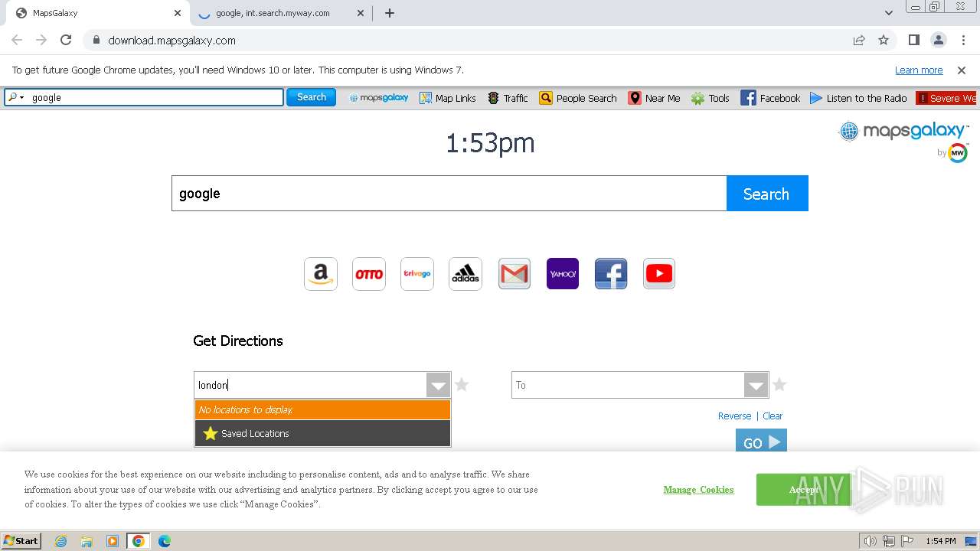Screen dimensions: 980x551
Task: Click the large blue Search button
Action: tap(767, 194)
